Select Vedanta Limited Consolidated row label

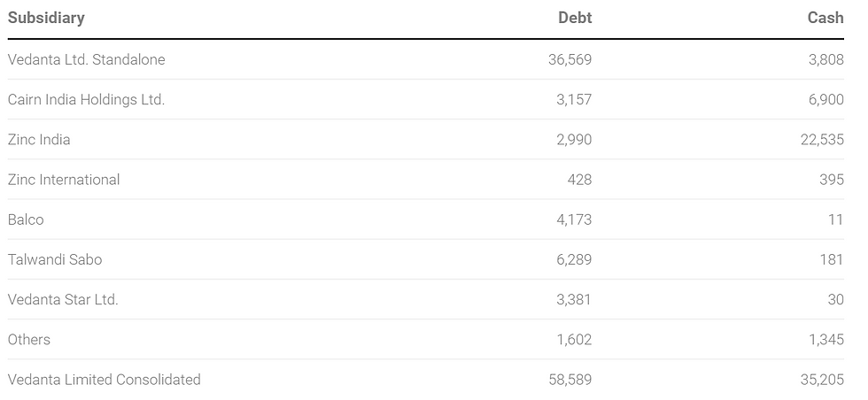click(105, 380)
